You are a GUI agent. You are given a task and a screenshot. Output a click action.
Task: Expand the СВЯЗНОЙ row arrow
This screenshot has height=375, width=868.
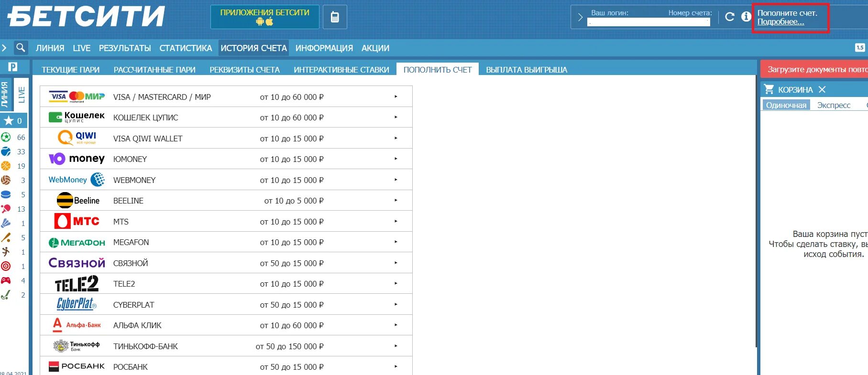396,263
